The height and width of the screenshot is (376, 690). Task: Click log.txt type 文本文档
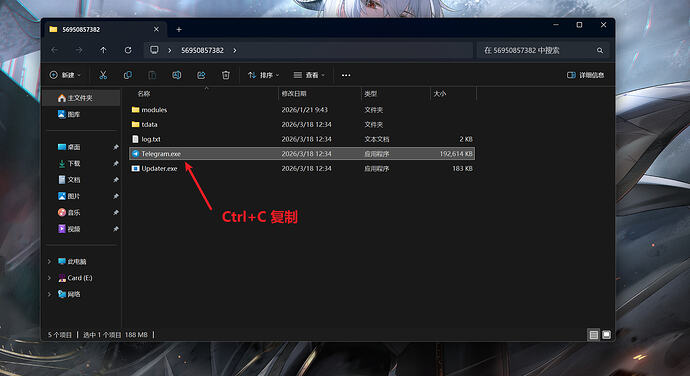(x=377, y=139)
